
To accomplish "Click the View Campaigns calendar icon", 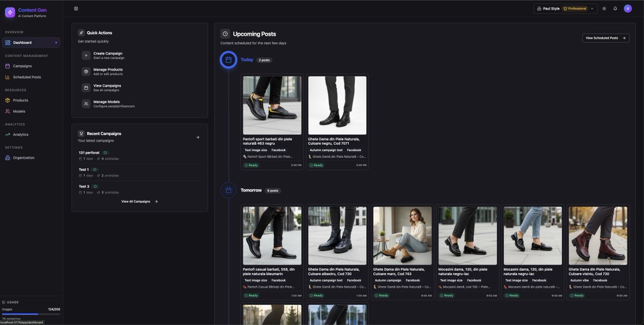I will pyautogui.click(x=86, y=87).
